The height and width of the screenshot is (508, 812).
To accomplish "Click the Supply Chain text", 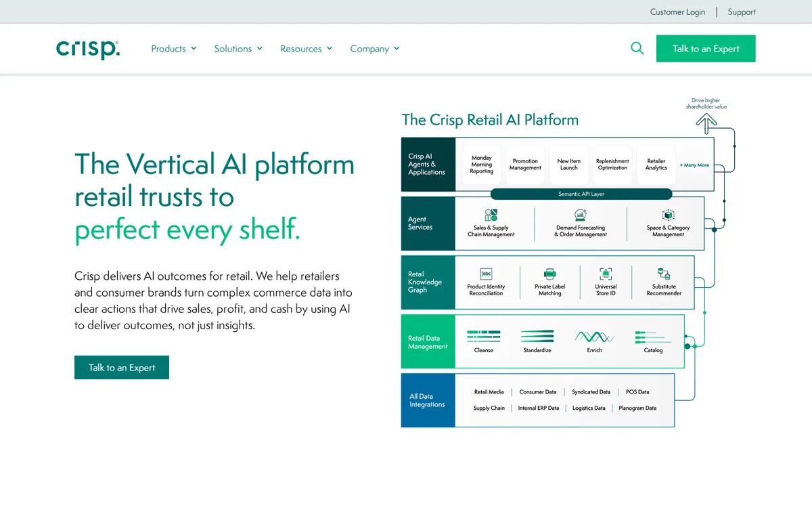I will click(489, 408).
